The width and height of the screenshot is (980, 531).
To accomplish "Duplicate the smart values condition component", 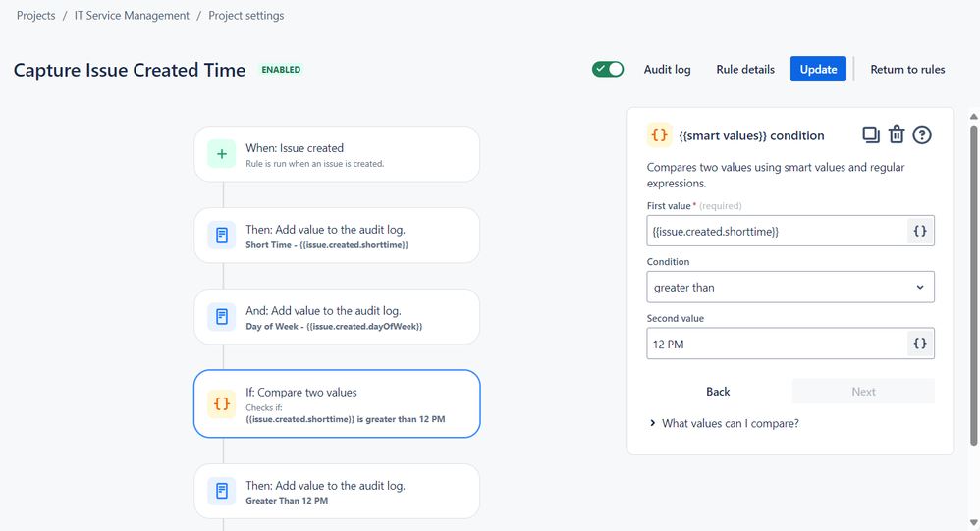I will (x=871, y=134).
